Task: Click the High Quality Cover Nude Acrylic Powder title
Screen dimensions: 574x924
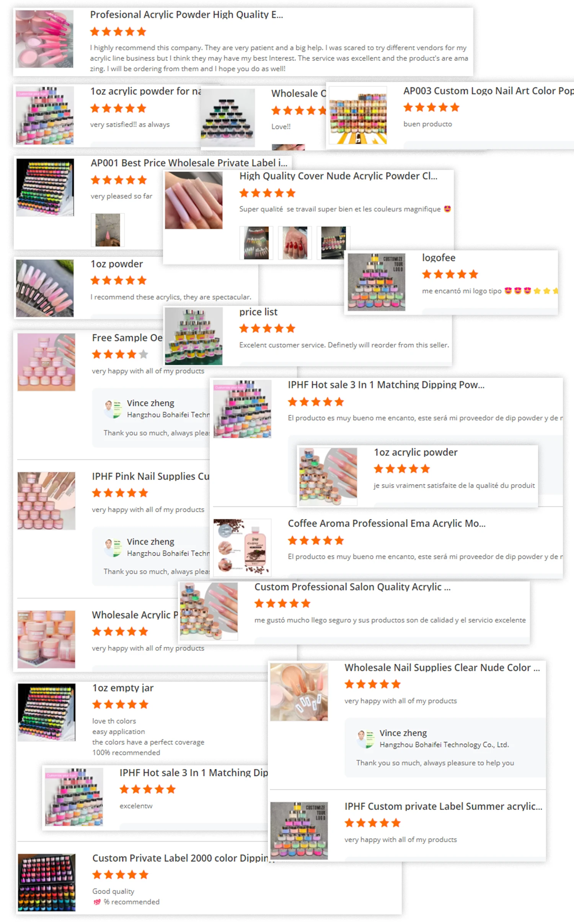Action: [338, 176]
